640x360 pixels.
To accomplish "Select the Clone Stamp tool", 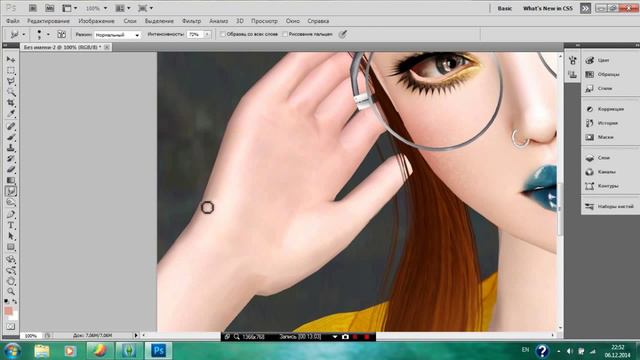I will point(11,148).
